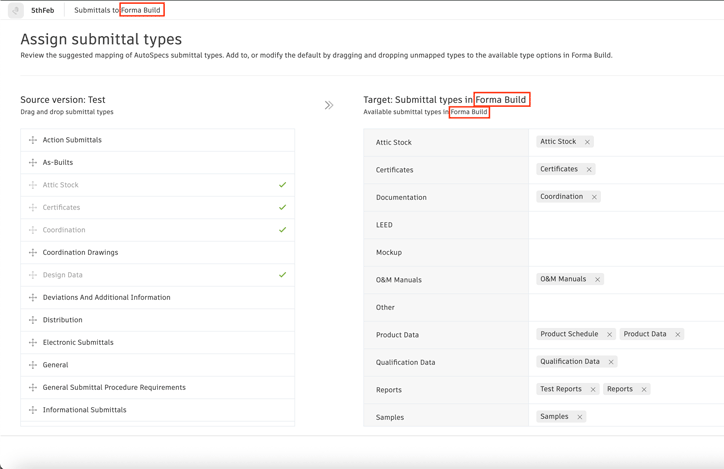Image resolution: width=724 pixels, height=469 pixels.
Task: Remove the O&M Manuals tag
Action: coord(598,280)
